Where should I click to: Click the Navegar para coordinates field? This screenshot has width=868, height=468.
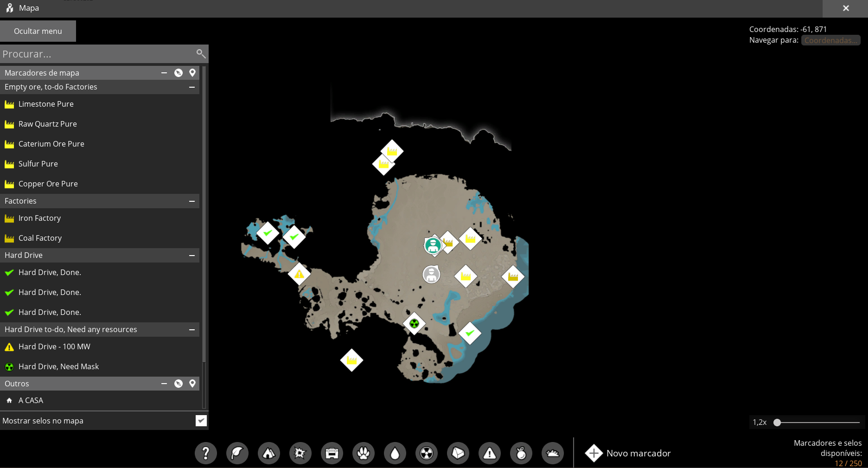(831, 40)
